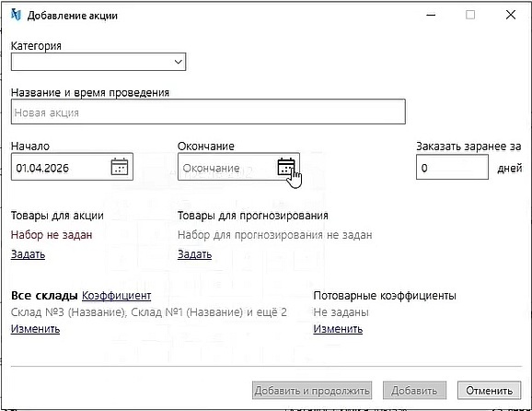Open the start date calendar picker
Image resolution: width=532 pixels, height=411 pixels.
coord(120,167)
